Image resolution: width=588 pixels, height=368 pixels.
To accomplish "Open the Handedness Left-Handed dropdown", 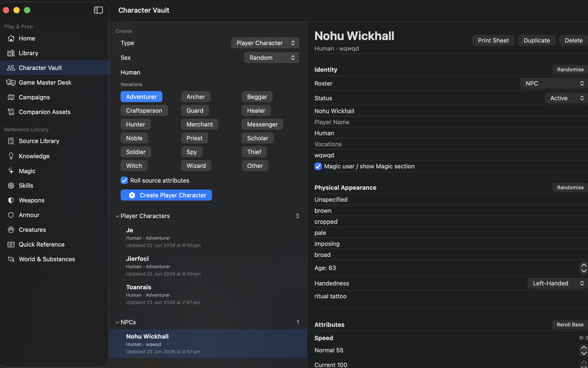I will pyautogui.click(x=558, y=283).
